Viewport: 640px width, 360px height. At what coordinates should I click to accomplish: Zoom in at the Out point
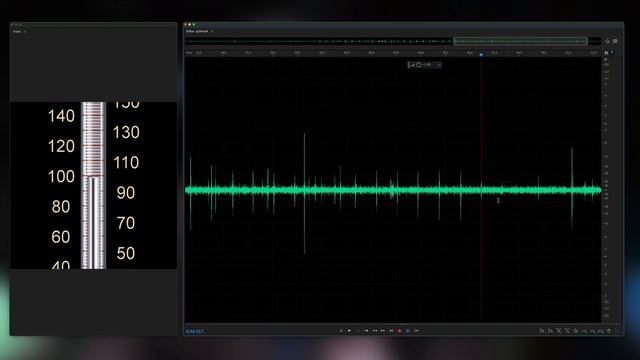pos(592,331)
